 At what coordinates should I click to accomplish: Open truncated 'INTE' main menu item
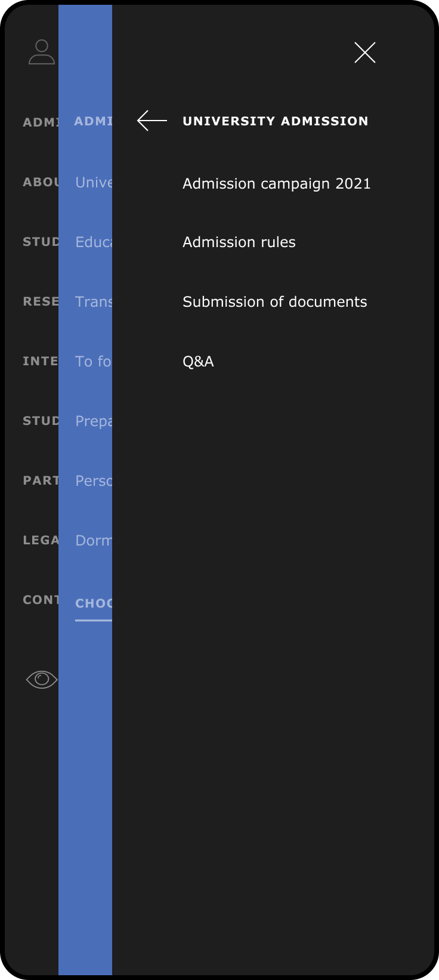point(41,361)
